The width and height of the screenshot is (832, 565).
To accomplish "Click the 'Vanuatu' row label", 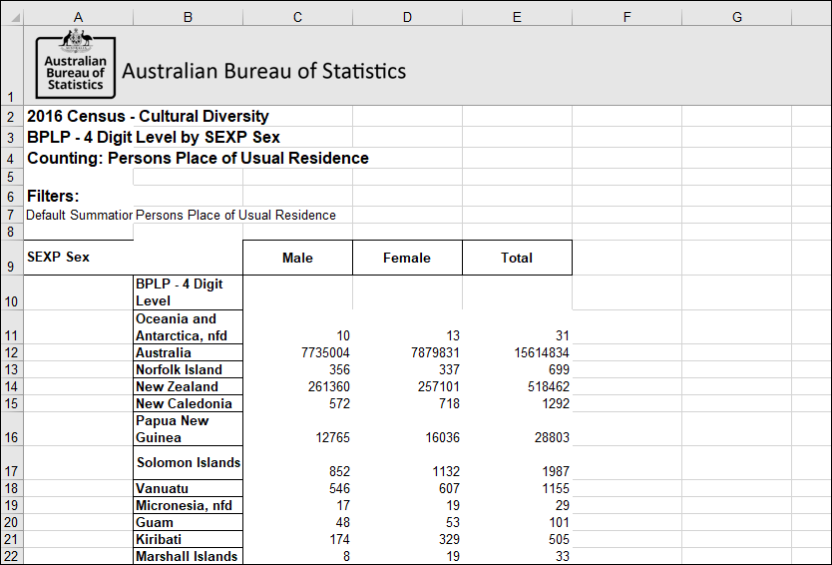I will coord(188,489).
